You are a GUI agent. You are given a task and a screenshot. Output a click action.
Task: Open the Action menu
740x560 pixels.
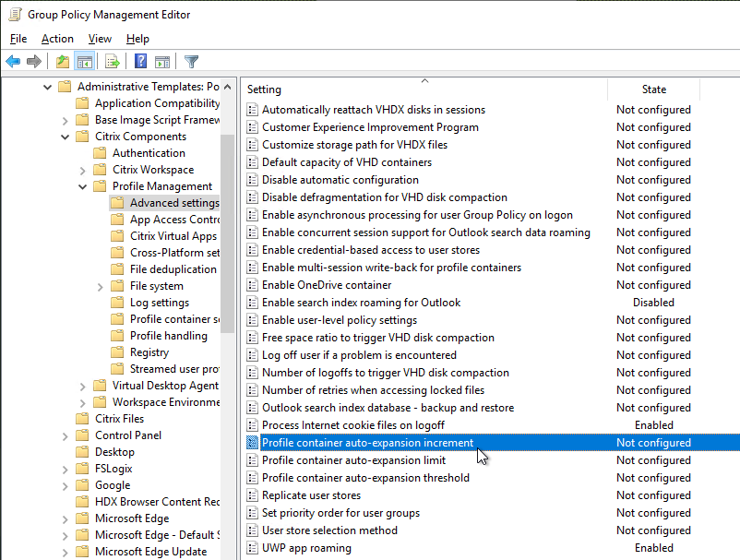[x=57, y=39]
